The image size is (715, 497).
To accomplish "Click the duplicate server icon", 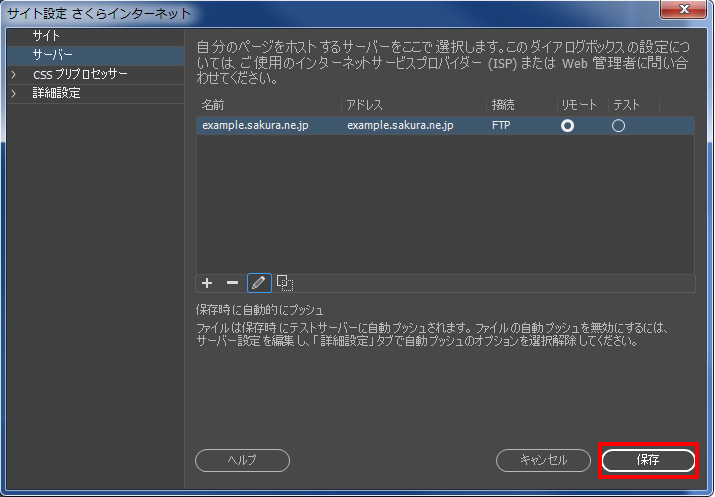I will 284,283.
